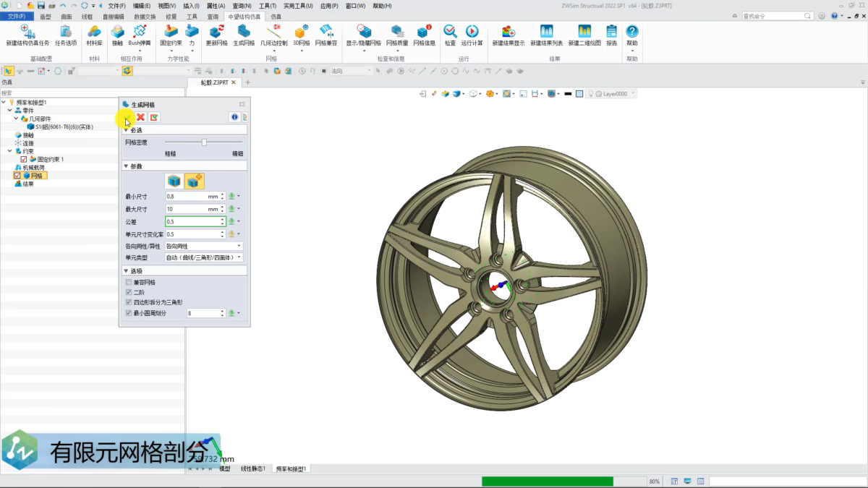Collapse the 参数 parameters section
Viewport: 868px width, 488px height.
tap(126, 166)
